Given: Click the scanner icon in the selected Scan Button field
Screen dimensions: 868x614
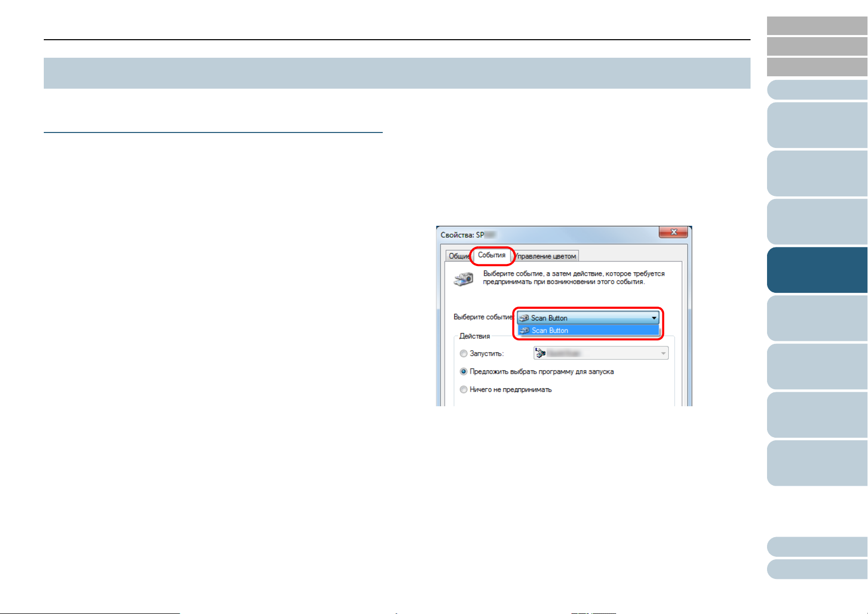Looking at the screenshot, I should click(x=524, y=318).
